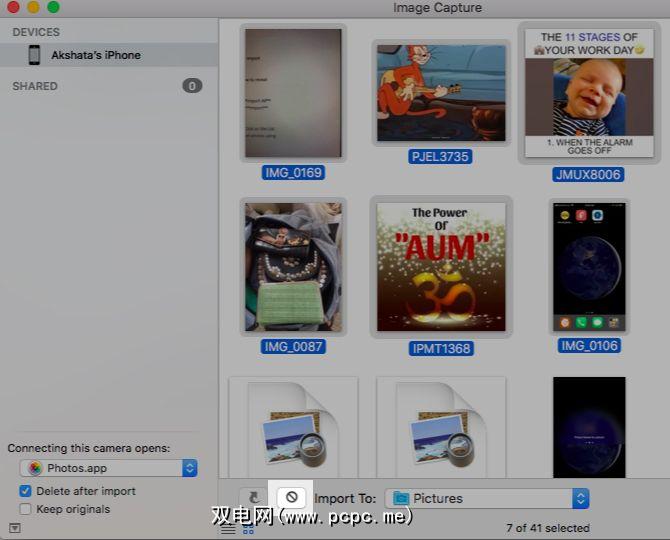Image resolution: width=670 pixels, height=540 pixels.
Task: Select the IMG_0106 phone screenshot thumbnail
Action: coord(589,267)
